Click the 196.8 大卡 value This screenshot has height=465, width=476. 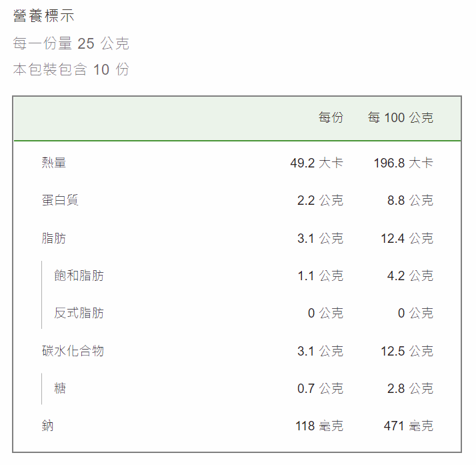click(x=403, y=163)
